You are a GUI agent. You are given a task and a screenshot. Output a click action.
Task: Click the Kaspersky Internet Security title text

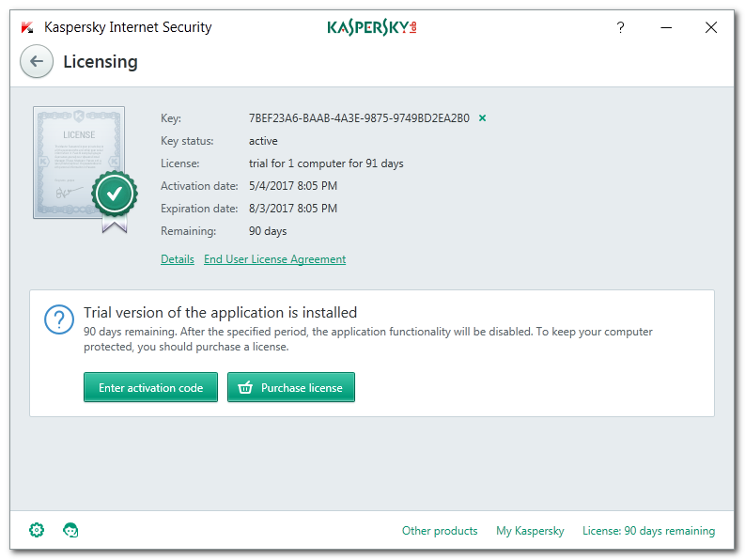tap(128, 27)
